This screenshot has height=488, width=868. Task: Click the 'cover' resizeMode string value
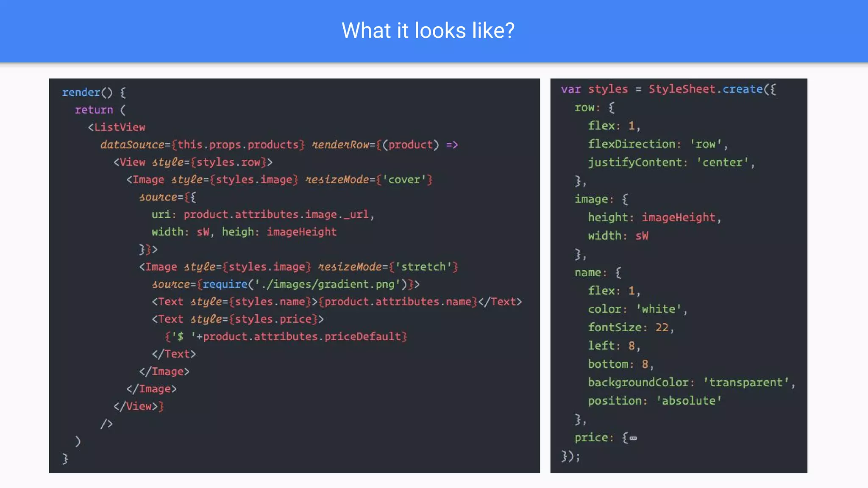(404, 180)
